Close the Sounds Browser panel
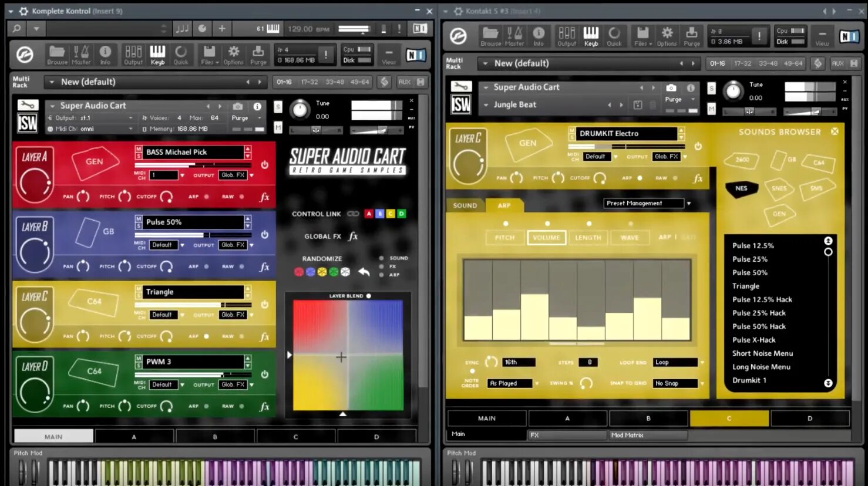Screen dimensions: 868x486 [835, 131]
